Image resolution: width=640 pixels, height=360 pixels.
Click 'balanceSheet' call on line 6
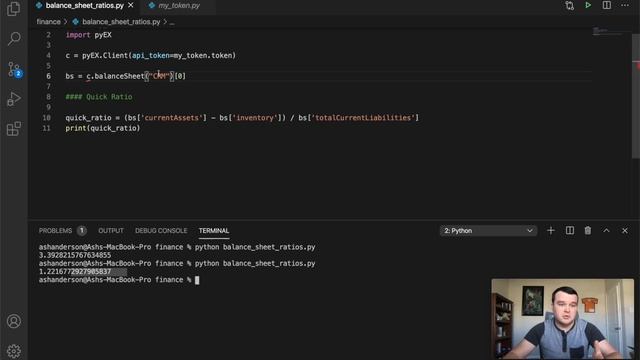coord(119,76)
